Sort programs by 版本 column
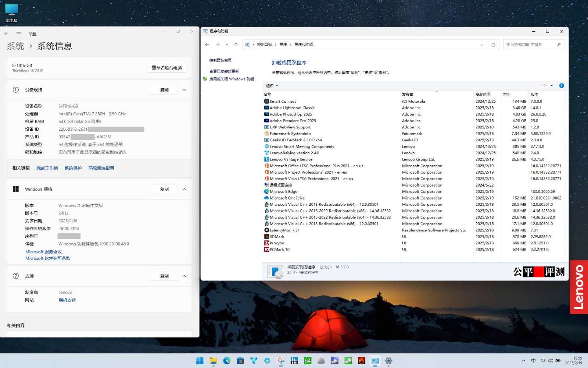 (x=547, y=95)
